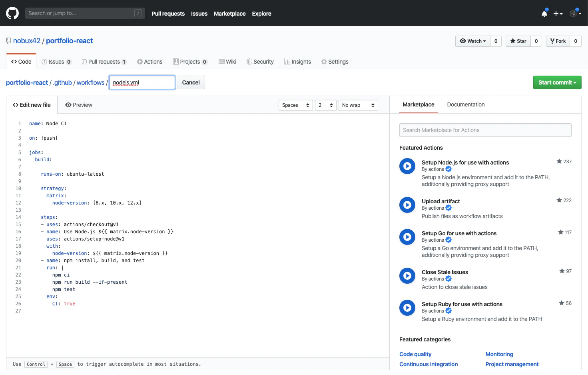Click the nodejs.yml filename field
This screenshot has width=588, height=375.
[x=142, y=82]
